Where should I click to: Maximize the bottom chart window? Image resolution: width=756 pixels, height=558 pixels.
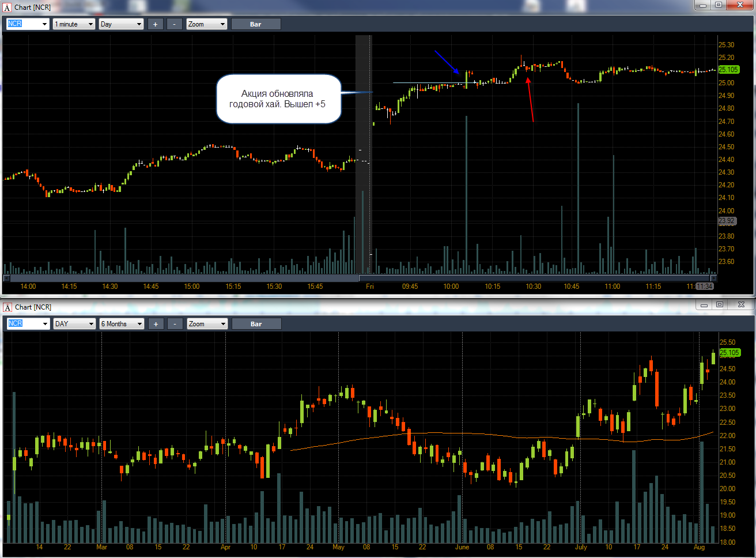click(x=720, y=304)
